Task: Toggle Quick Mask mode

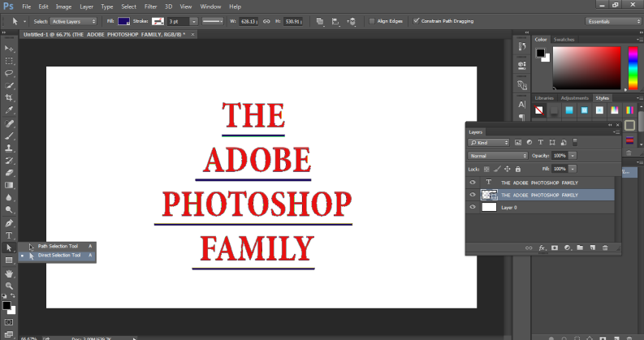Action: coord(9,322)
